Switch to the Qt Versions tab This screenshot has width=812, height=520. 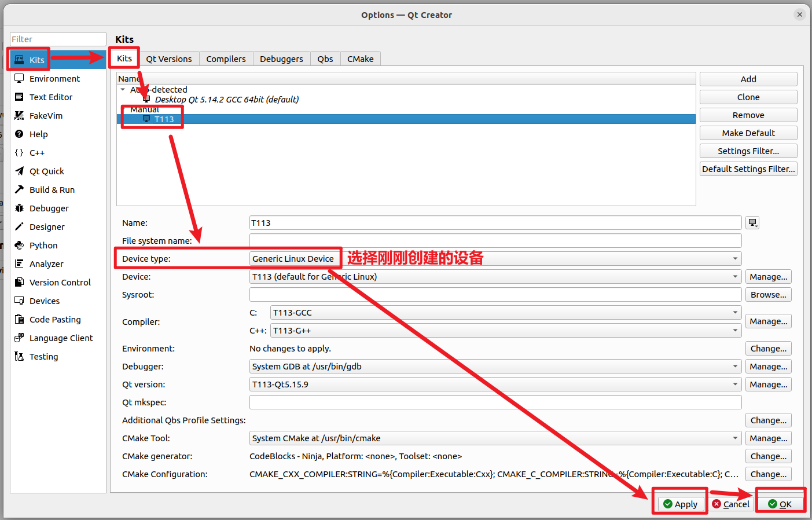click(x=169, y=58)
